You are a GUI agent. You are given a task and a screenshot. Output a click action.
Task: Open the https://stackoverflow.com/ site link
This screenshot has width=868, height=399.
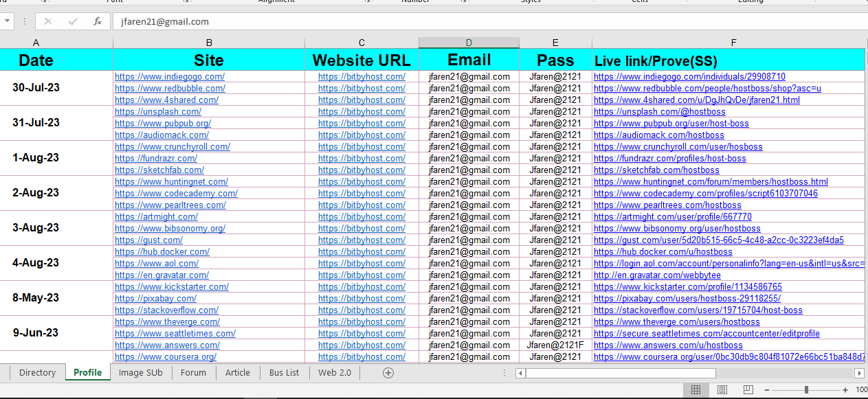click(166, 310)
